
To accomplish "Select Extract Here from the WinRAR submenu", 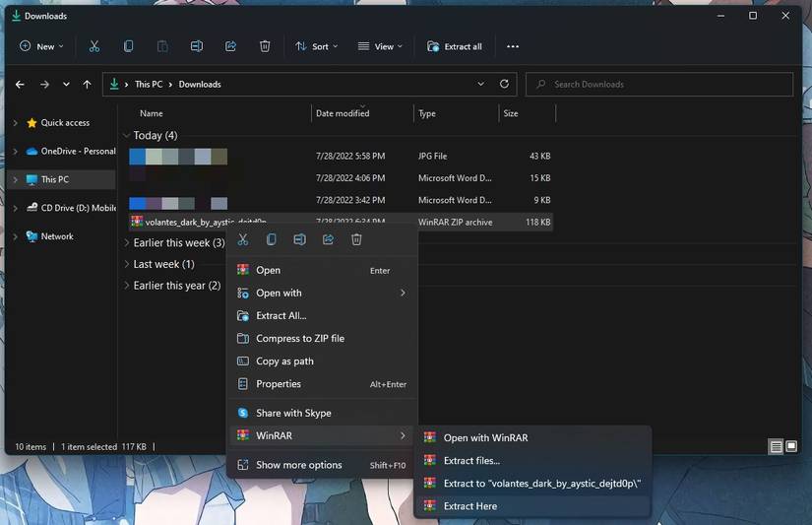I will 469,506.
